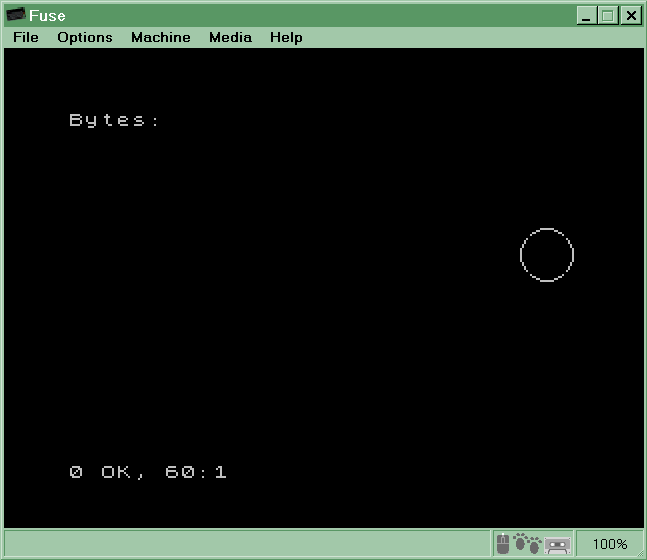Screen dimensions: 647x560
Task: Close the Fuse emulator window
Action: (x=631, y=15)
